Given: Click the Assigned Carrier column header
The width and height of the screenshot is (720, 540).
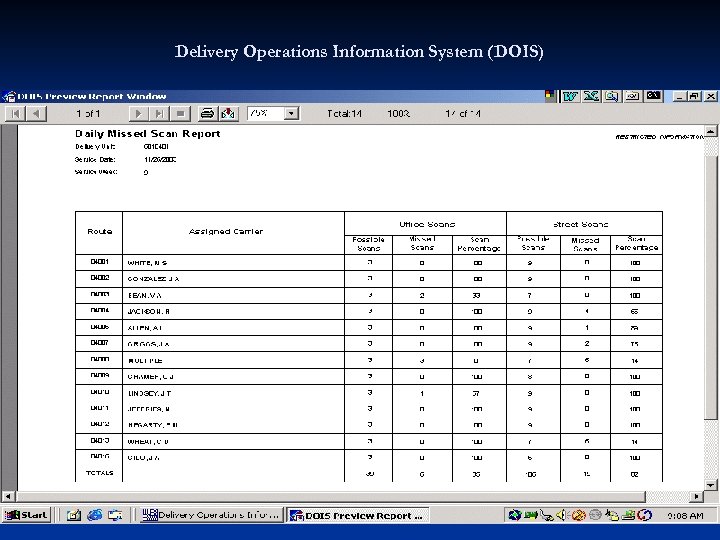Looking at the screenshot, I should [226, 231].
